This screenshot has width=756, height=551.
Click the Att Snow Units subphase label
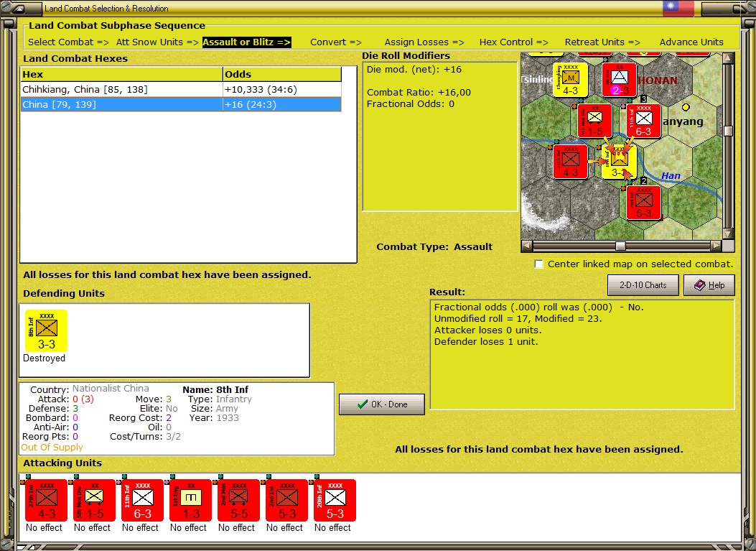coord(157,42)
